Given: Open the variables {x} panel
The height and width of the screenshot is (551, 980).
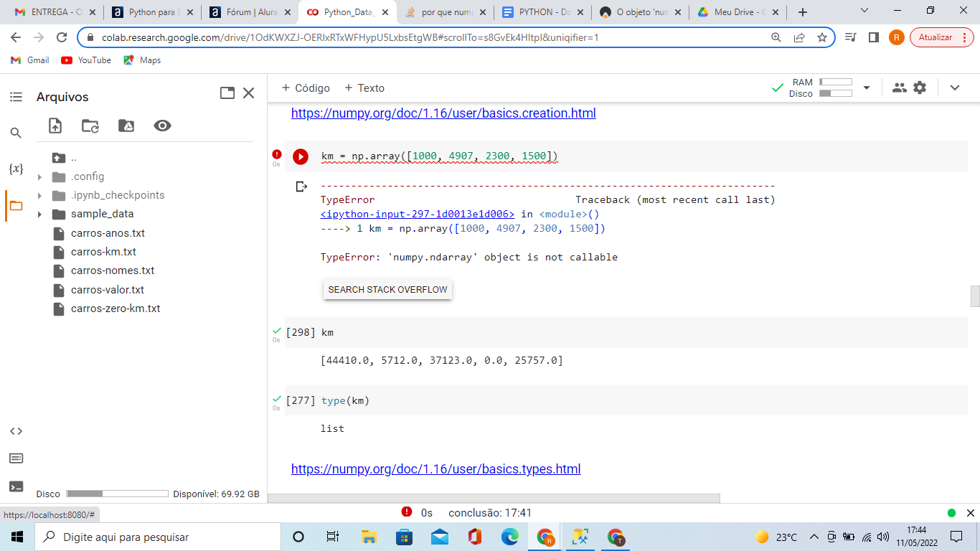Looking at the screenshot, I should pyautogui.click(x=16, y=169).
